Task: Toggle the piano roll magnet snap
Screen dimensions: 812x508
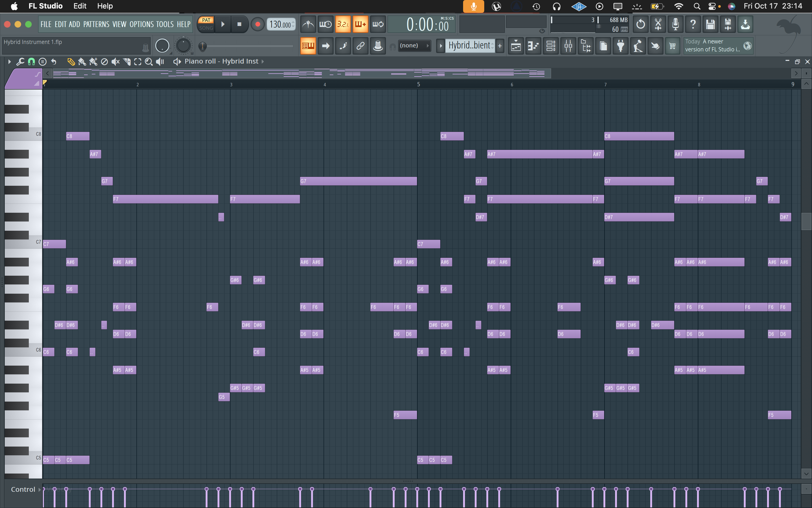Action: tap(31, 61)
